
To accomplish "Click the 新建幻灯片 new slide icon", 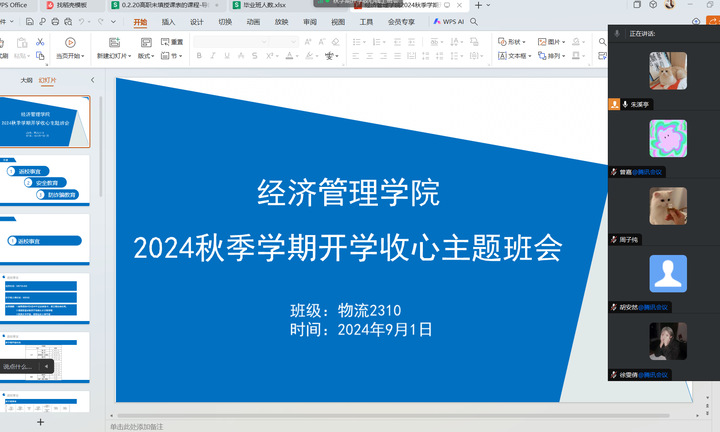I will 113,42.
